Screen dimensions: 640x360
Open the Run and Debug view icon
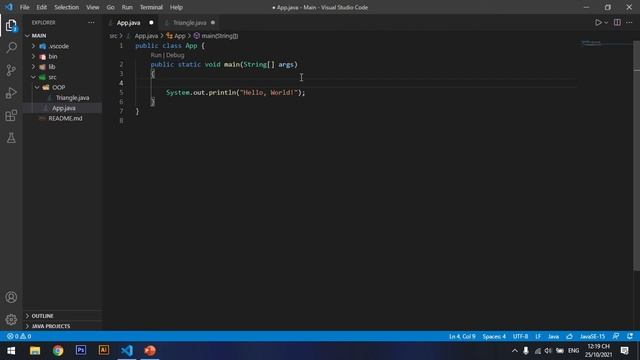click(11, 93)
